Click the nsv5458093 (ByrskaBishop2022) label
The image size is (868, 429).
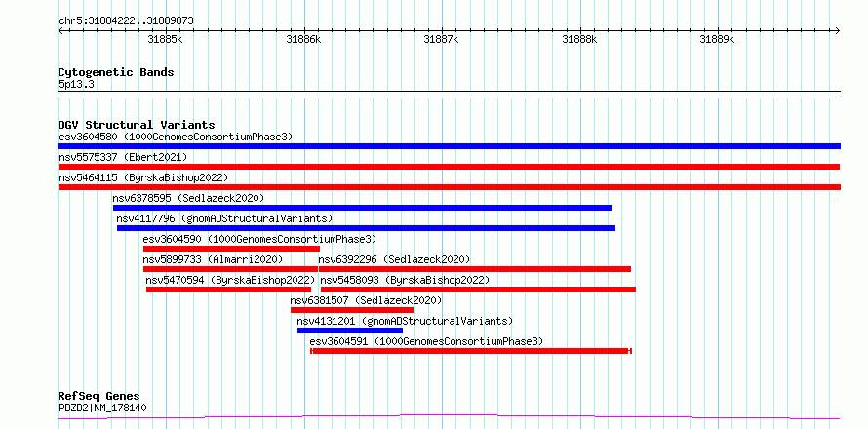coord(405,280)
